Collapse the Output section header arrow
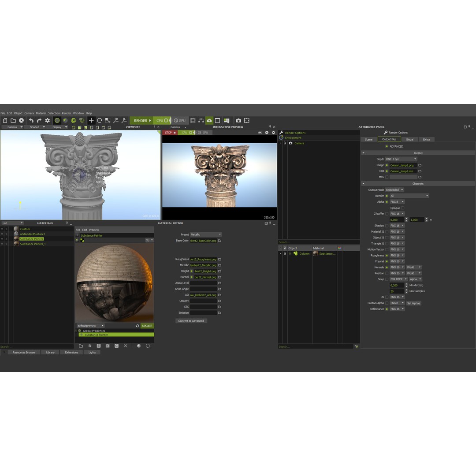 [364, 153]
